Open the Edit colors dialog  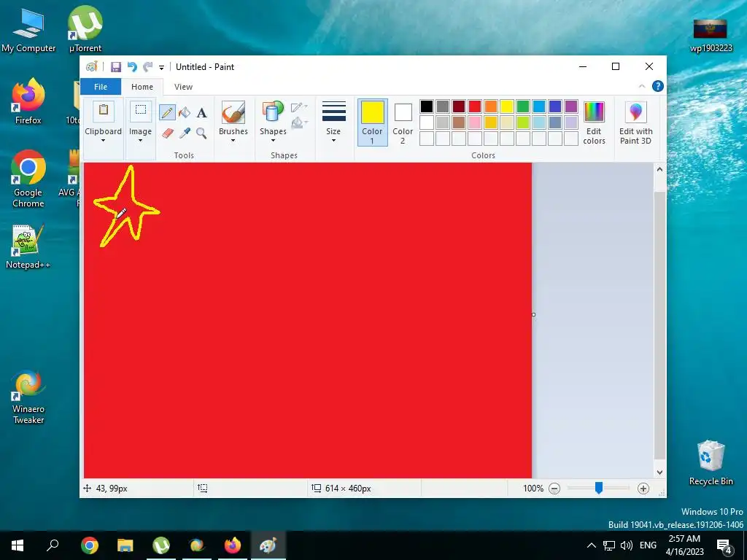pyautogui.click(x=594, y=122)
